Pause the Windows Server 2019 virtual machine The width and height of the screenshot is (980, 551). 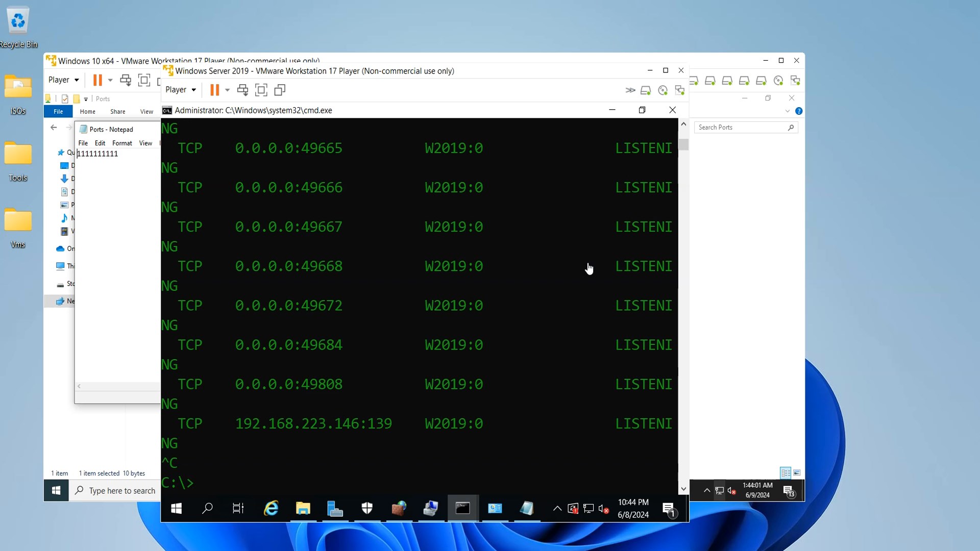click(214, 90)
